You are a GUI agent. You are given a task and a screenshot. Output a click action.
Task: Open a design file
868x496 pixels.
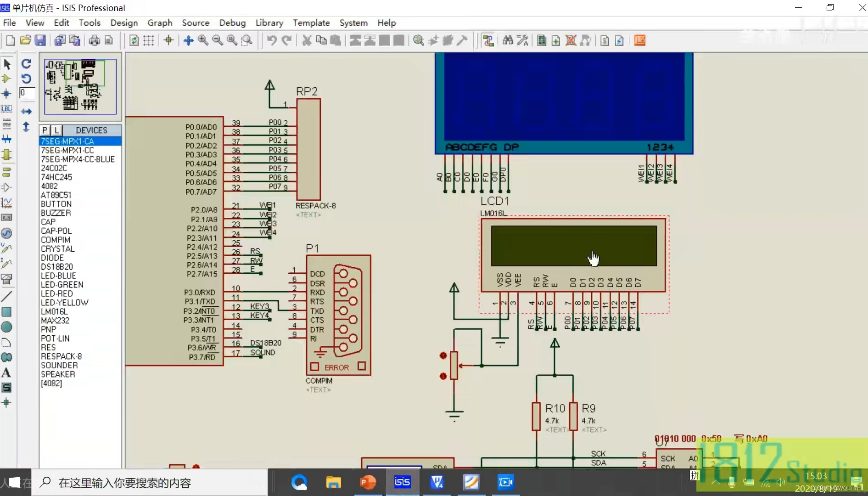coord(25,40)
